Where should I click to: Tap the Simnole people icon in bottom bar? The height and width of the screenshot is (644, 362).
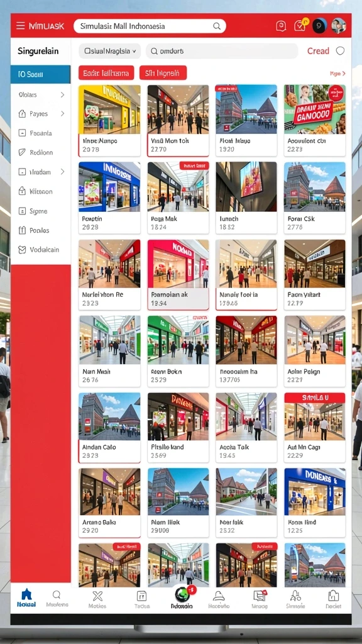click(x=295, y=596)
